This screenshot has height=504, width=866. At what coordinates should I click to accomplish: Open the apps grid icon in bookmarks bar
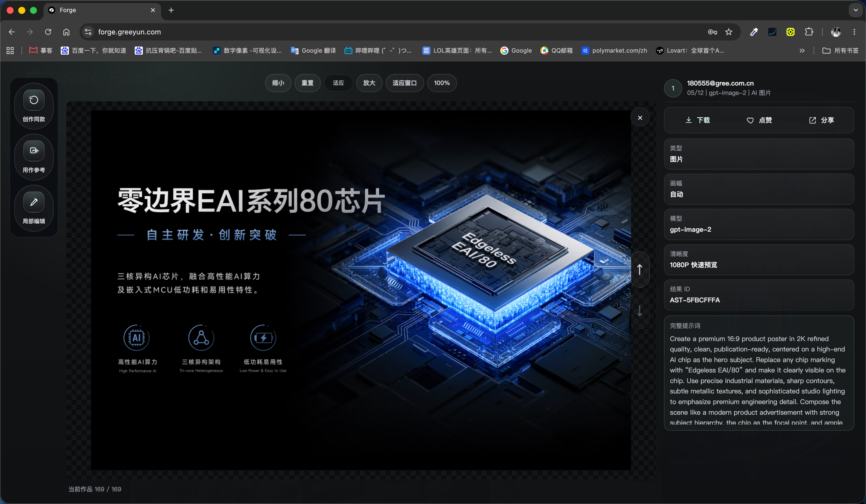(10, 50)
